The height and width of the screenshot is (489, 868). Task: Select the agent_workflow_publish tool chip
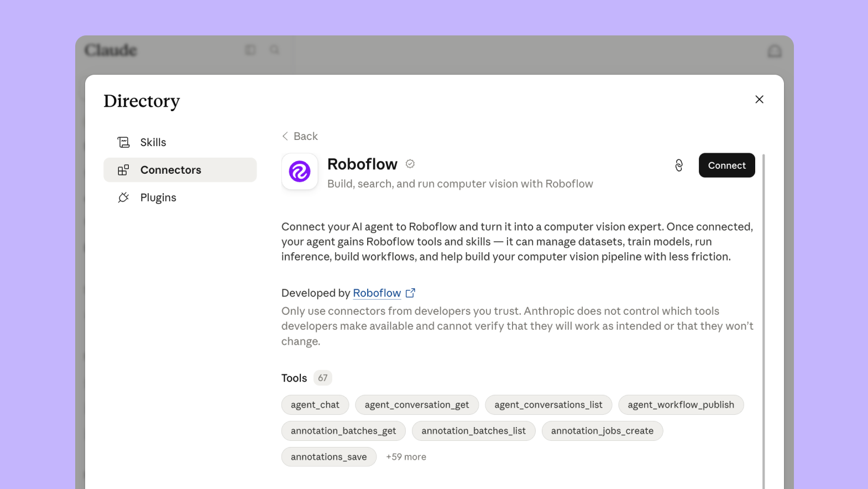click(681, 405)
